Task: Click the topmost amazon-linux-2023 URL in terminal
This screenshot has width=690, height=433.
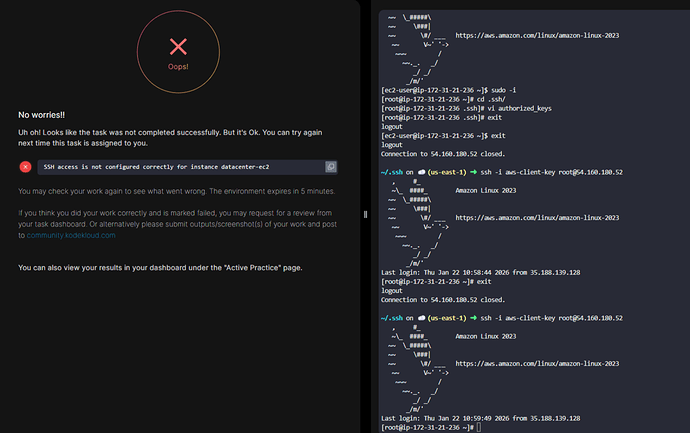Action: (x=537, y=35)
